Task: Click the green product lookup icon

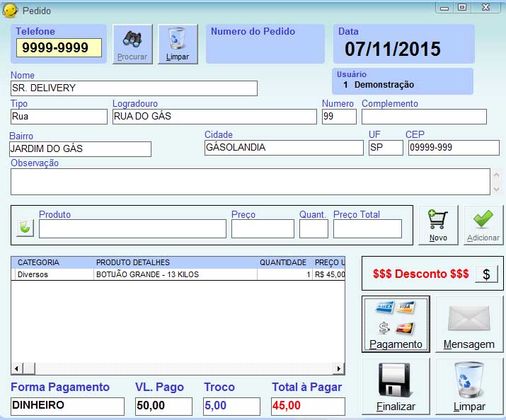Action: pos(25,227)
